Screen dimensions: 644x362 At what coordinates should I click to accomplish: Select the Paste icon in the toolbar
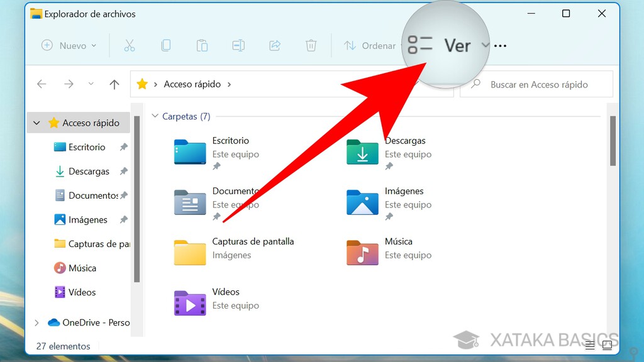(x=201, y=45)
